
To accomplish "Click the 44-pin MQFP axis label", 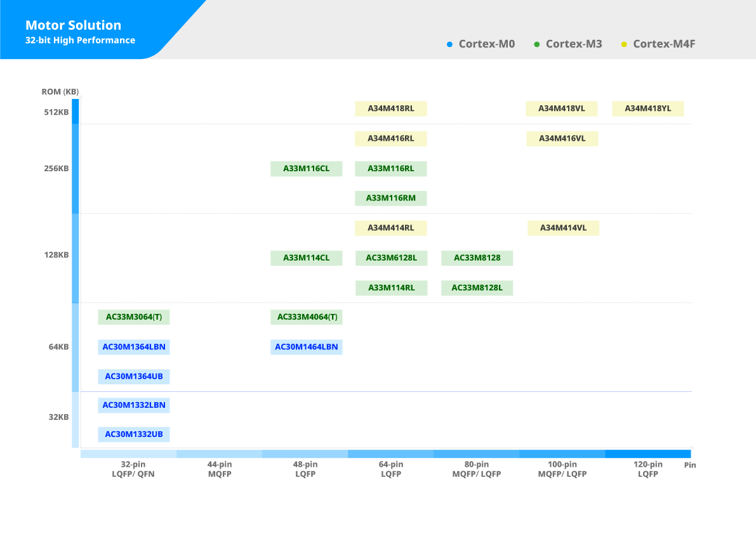I will pyautogui.click(x=220, y=469).
